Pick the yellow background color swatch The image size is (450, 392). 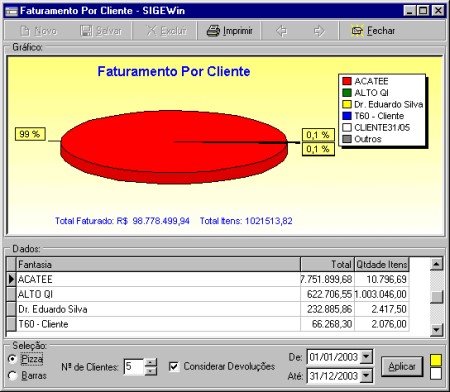[436, 360]
